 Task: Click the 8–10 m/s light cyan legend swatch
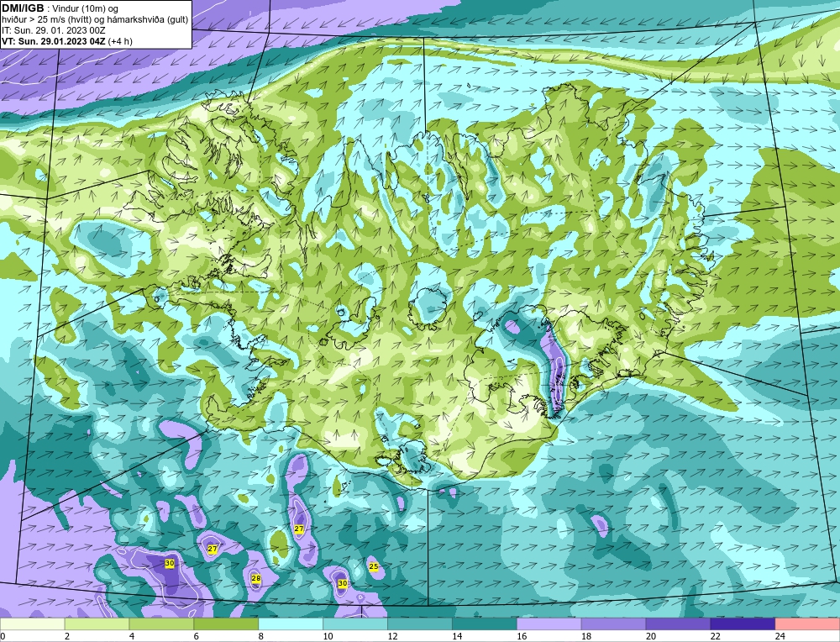291,624
